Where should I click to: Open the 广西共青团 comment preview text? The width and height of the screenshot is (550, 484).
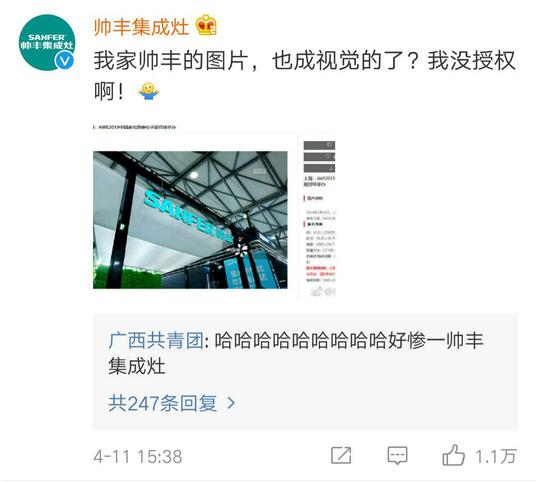tap(296, 354)
